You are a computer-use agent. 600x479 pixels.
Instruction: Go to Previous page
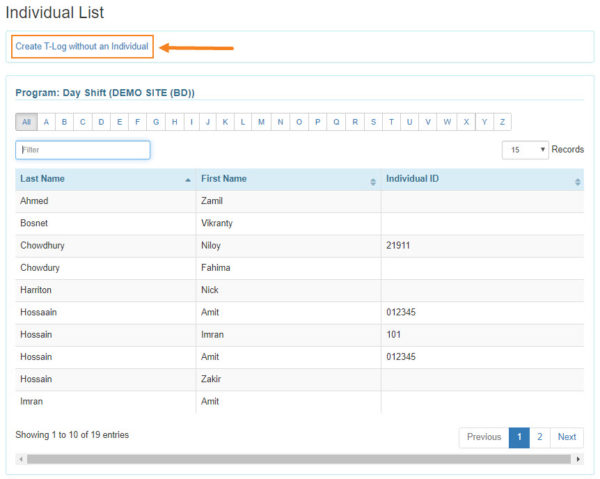(x=484, y=437)
